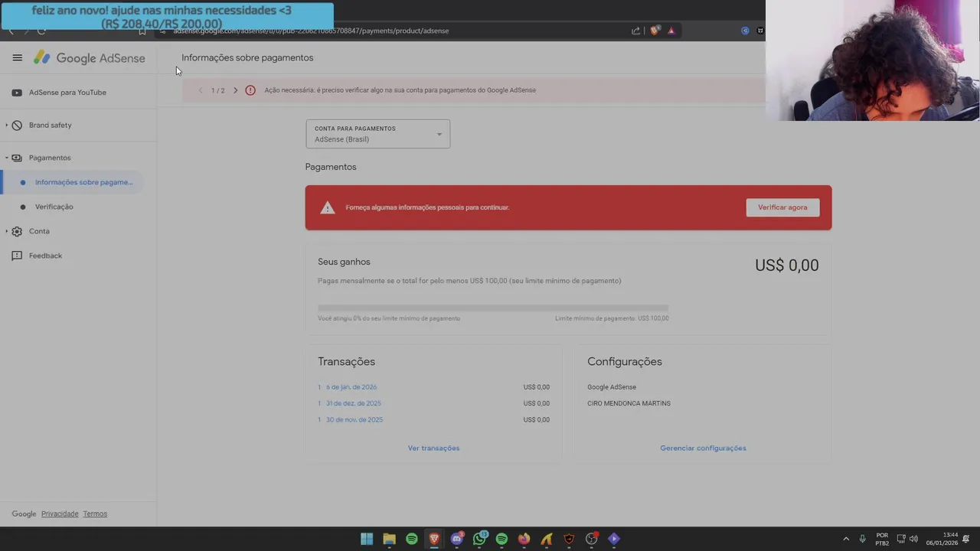Go to previous notification with left chevron
Screen dimensions: 980x551
pyautogui.click(x=201, y=90)
